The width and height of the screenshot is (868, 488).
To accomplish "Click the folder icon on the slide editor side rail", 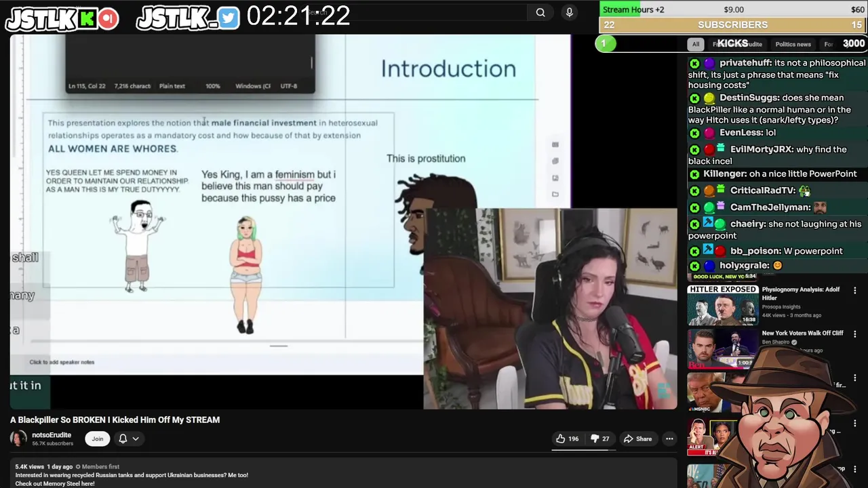I will click(x=555, y=195).
